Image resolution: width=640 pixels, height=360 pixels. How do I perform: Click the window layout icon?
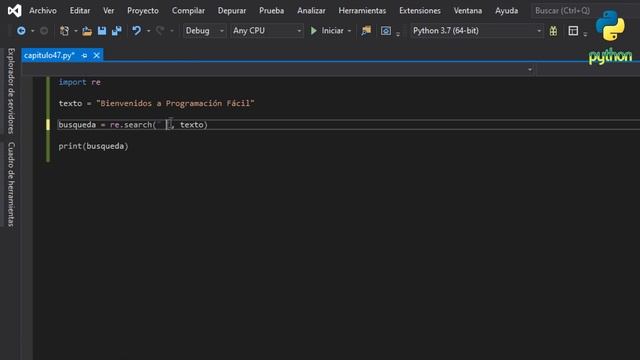pos(573,31)
